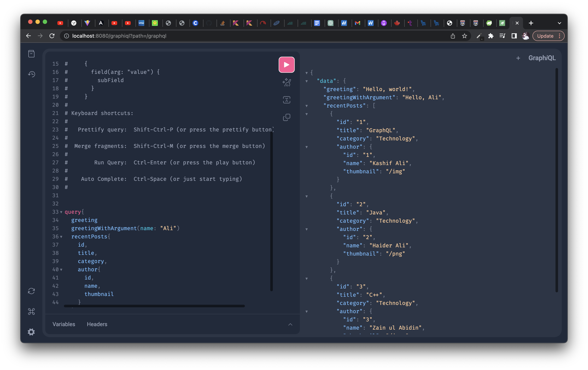
Task: Copy the current query to clipboard
Action: (287, 117)
